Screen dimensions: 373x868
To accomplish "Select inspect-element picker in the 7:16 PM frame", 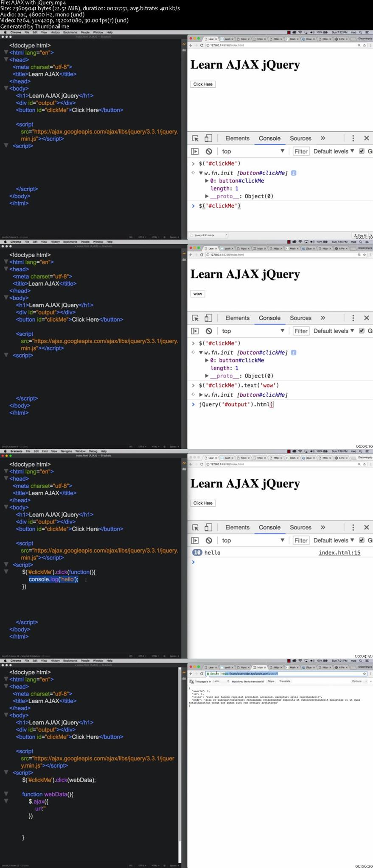I will [x=195, y=527].
